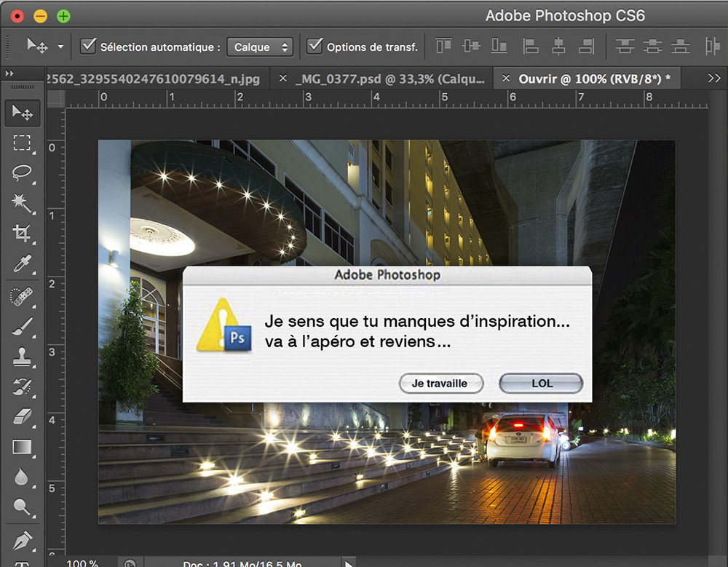The width and height of the screenshot is (728, 567).
Task: Select the Pen tool
Action: tap(22, 541)
